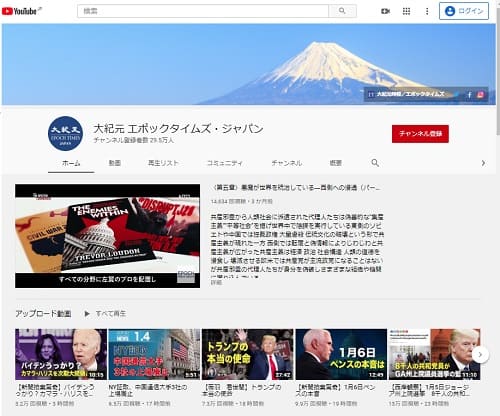Click the search magnifier button in header
The width and height of the screenshot is (500, 416).
point(342,11)
